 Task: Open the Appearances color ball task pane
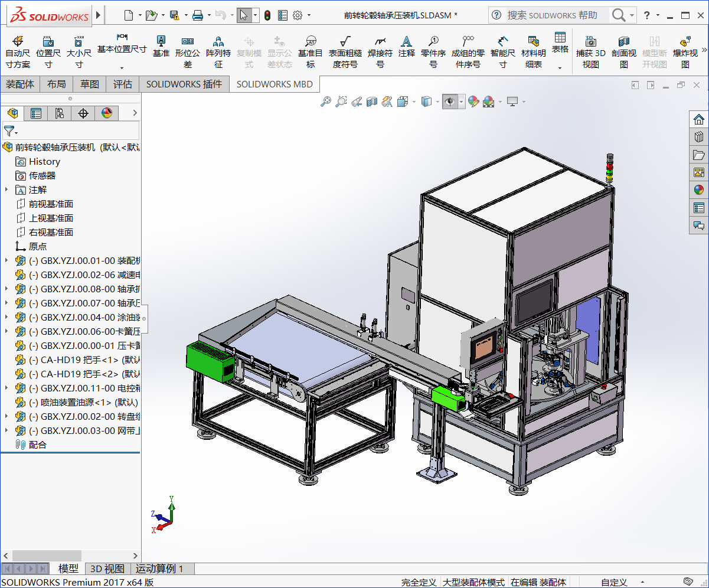click(x=699, y=190)
